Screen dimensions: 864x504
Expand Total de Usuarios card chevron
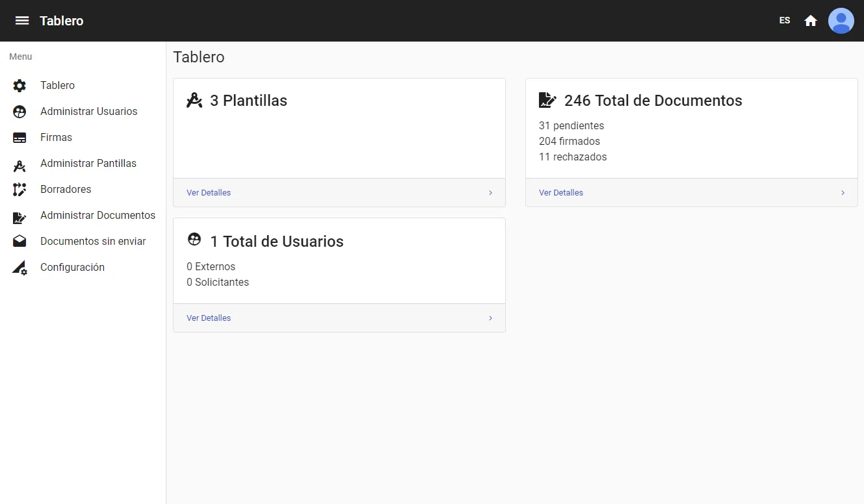[490, 318]
